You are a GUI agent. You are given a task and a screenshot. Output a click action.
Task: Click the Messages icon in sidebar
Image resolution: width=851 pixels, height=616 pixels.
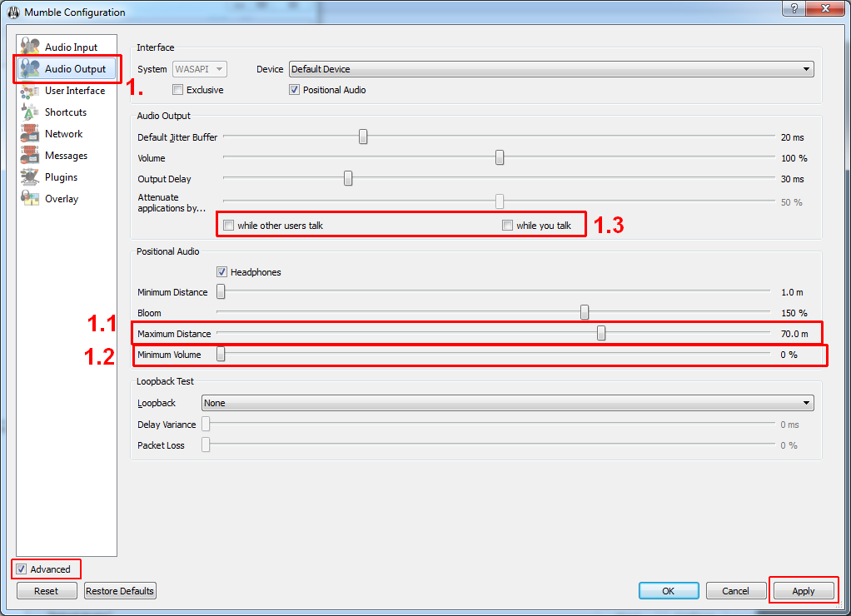click(x=30, y=155)
